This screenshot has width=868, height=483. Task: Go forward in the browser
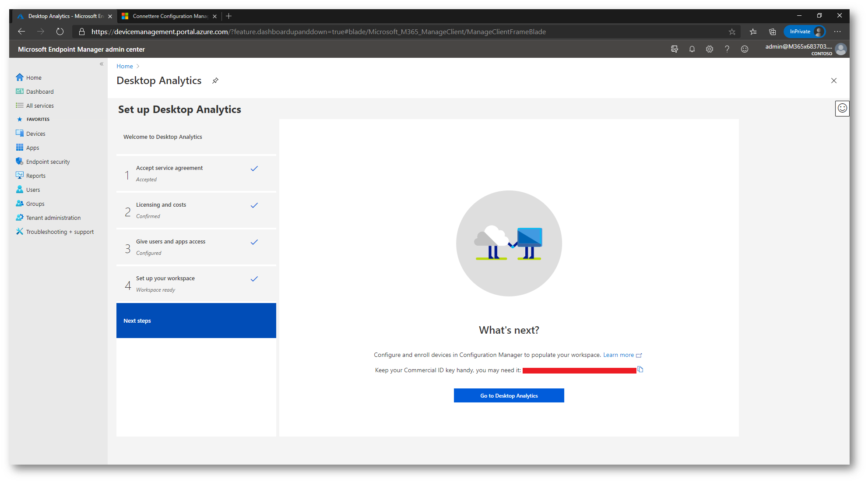click(41, 32)
